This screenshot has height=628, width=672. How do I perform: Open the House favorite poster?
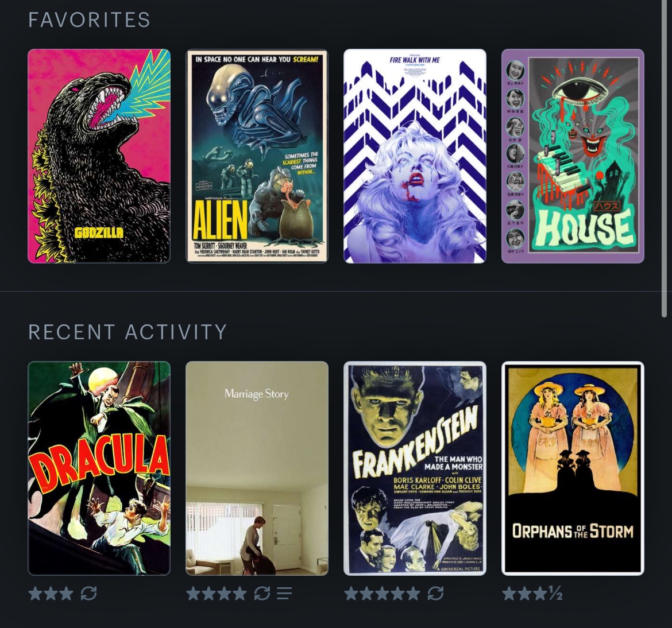[573, 156]
